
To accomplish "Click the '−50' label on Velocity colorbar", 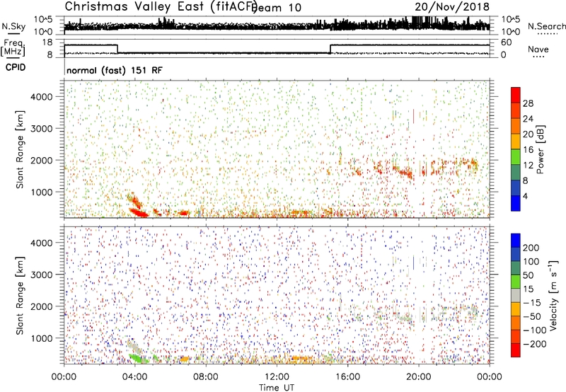I will (531, 316).
